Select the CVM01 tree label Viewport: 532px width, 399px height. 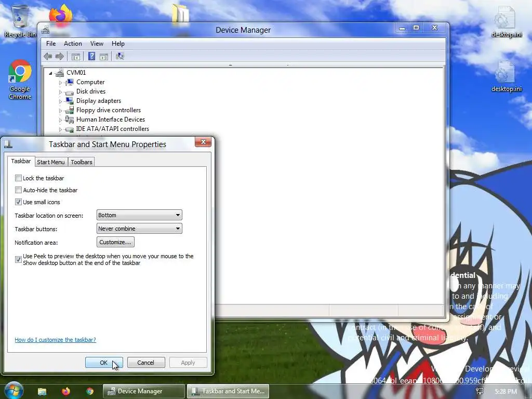(76, 73)
